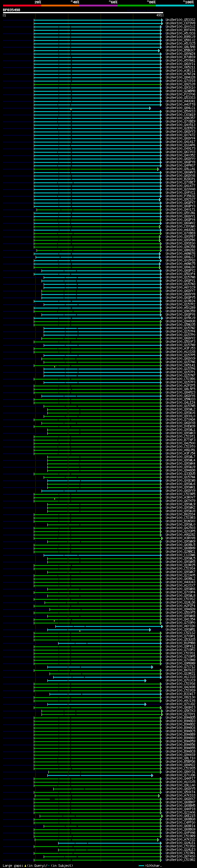
Task: Click UniRef100_C8YUW0 label
Action: 180,226
